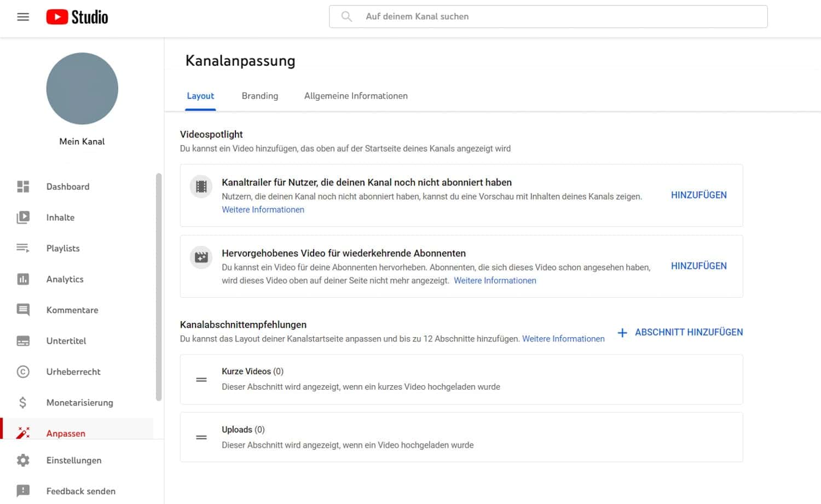The height and width of the screenshot is (504, 821).
Task: Open Weitere Informationen under Kanaltrailer
Action: click(263, 210)
